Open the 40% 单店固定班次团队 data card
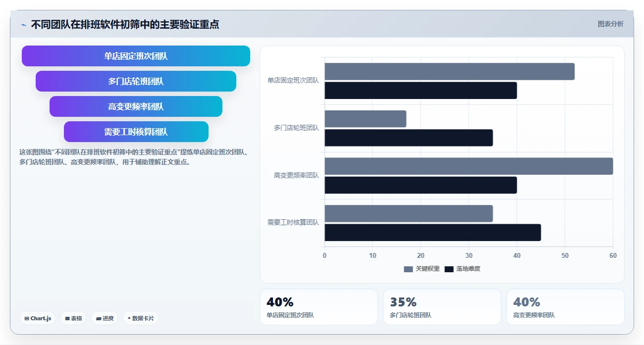The height and width of the screenshot is (345, 644). click(319, 307)
